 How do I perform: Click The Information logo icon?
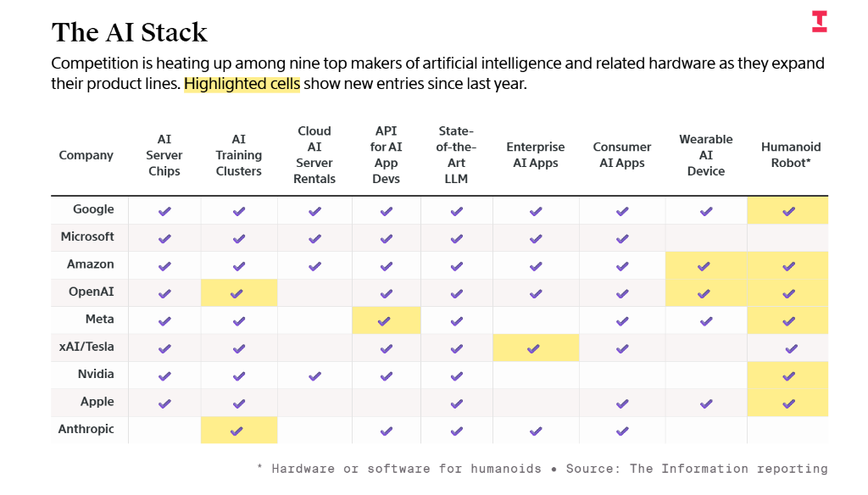tap(819, 21)
